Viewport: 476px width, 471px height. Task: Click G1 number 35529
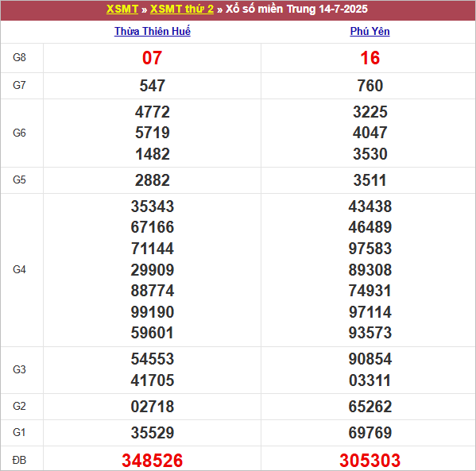click(152, 433)
